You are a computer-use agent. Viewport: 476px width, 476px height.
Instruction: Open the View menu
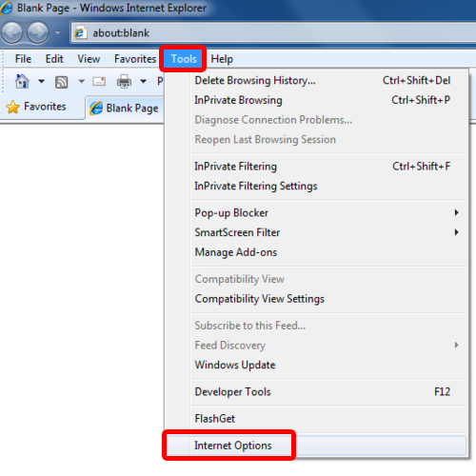click(x=89, y=59)
